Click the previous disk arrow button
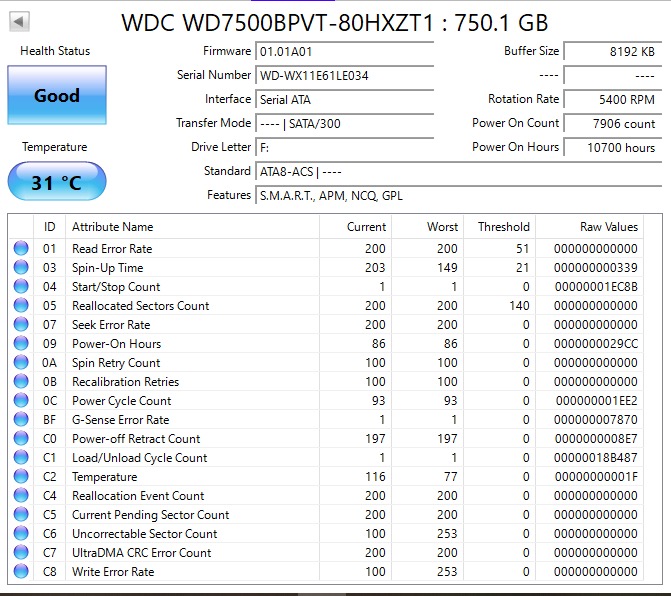Viewport: 671px width, 596px height. pos(19,21)
